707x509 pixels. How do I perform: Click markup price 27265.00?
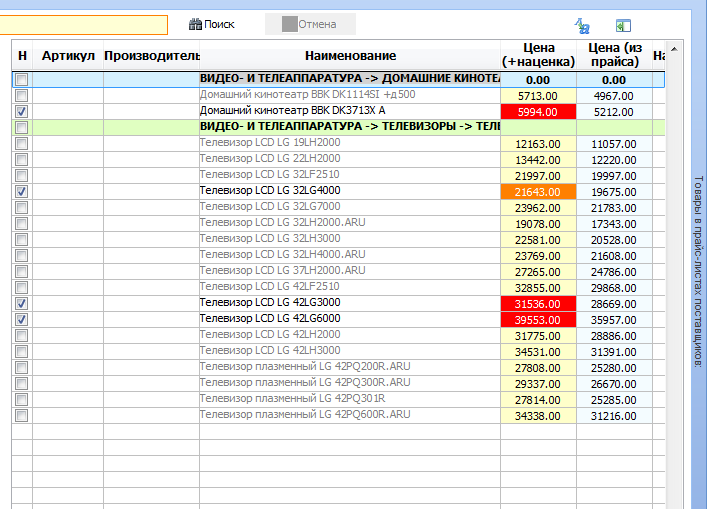point(538,272)
